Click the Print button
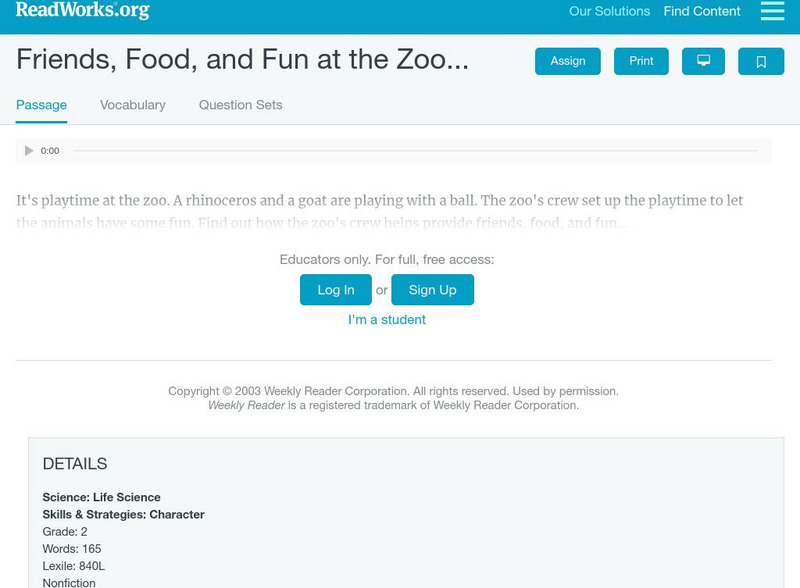The image size is (800, 588). click(641, 61)
